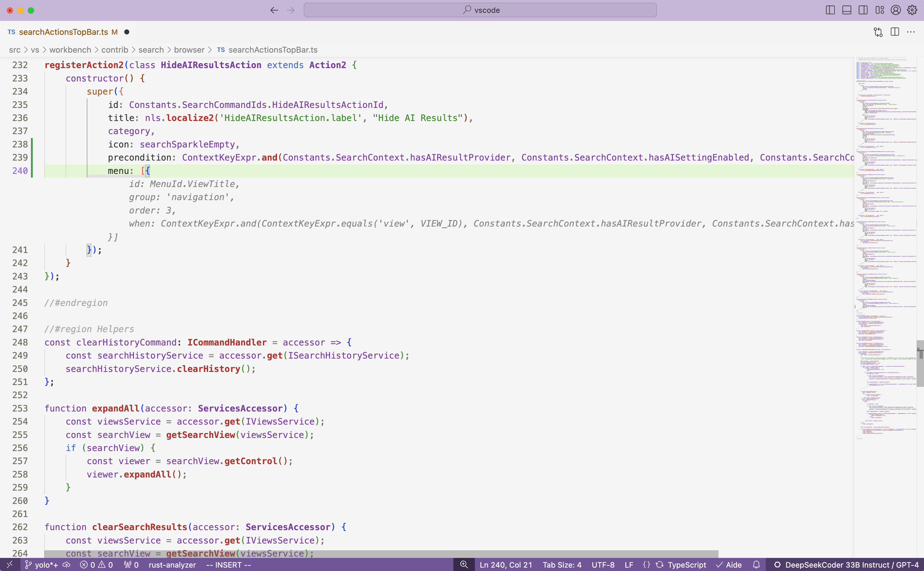This screenshot has height=571, width=924.
Task: Open the Manage settings gear icon
Action: (912, 10)
